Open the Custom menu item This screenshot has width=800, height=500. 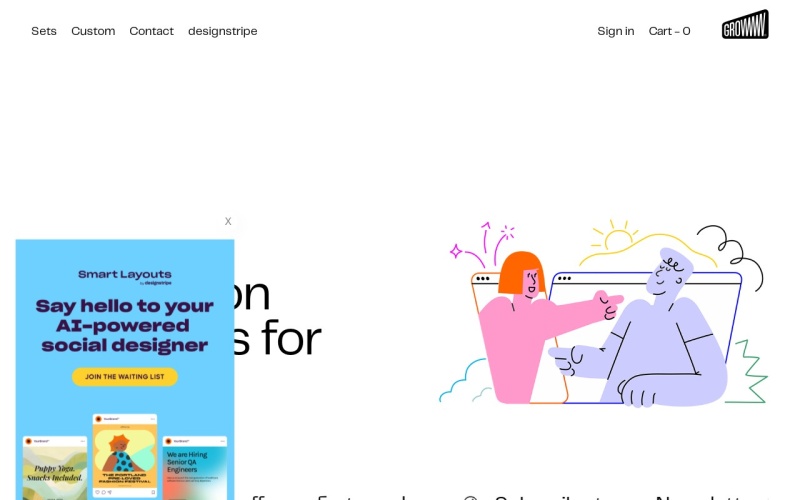(x=93, y=31)
